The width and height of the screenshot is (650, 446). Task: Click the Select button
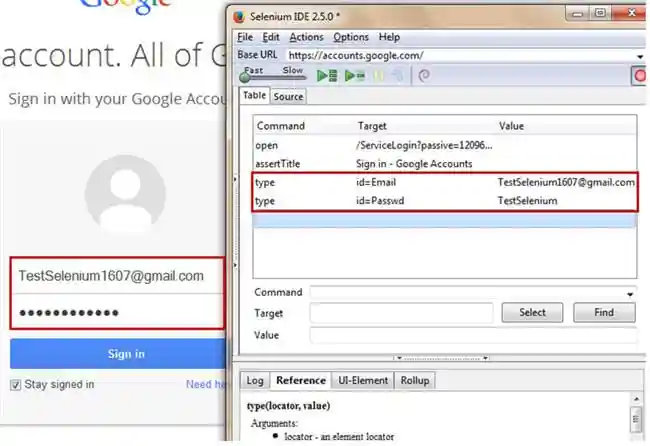[x=532, y=313]
